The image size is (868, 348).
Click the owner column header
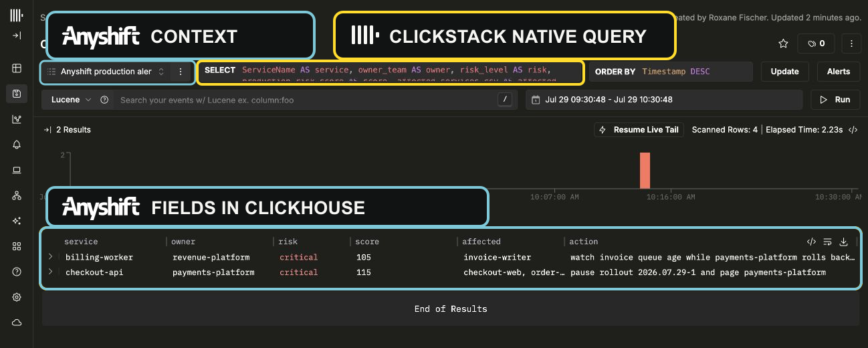pos(183,242)
